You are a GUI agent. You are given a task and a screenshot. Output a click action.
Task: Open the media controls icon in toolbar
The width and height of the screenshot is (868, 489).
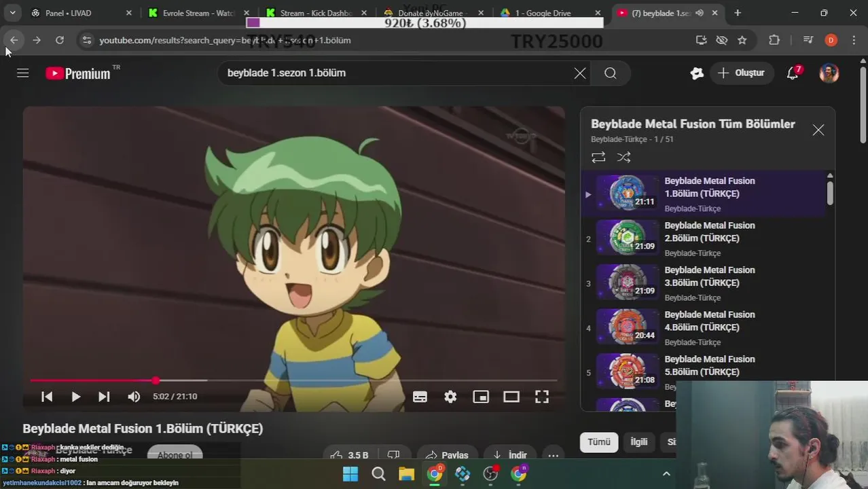[x=808, y=40]
